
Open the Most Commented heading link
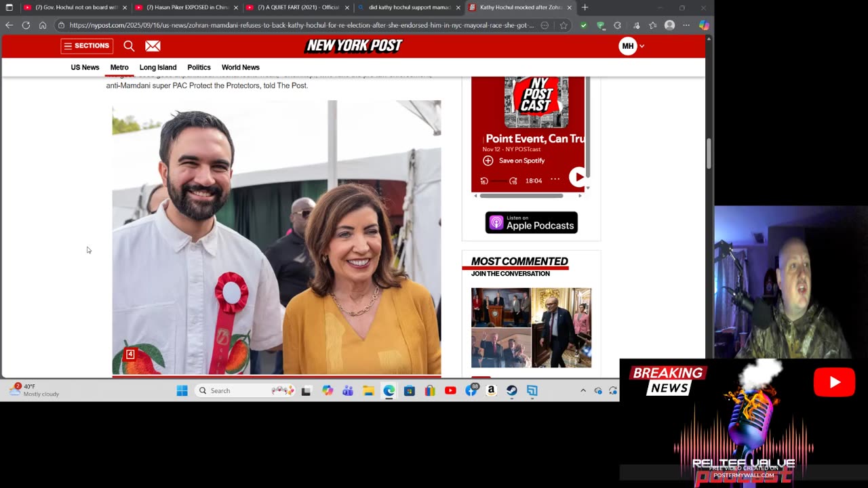519,262
